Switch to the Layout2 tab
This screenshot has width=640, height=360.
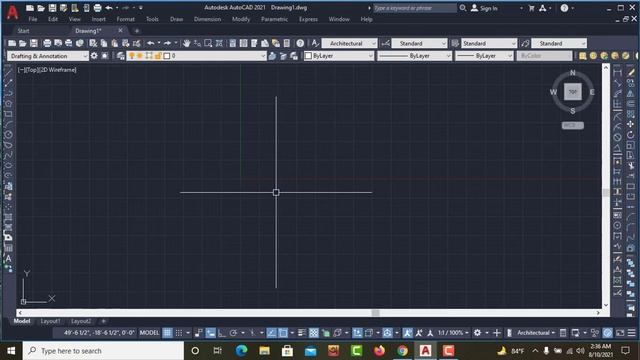point(81,321)
